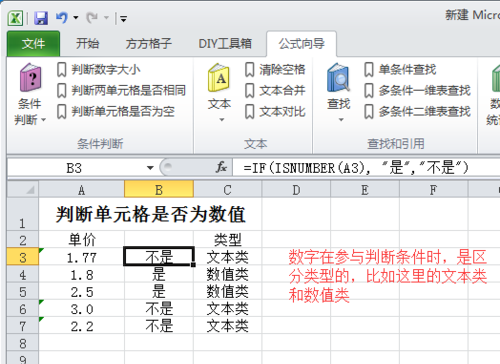This screenshot has width=500, height=364.
Task: Customize the Quick Access Toolbar dropdown
Action: coord(123,19)
